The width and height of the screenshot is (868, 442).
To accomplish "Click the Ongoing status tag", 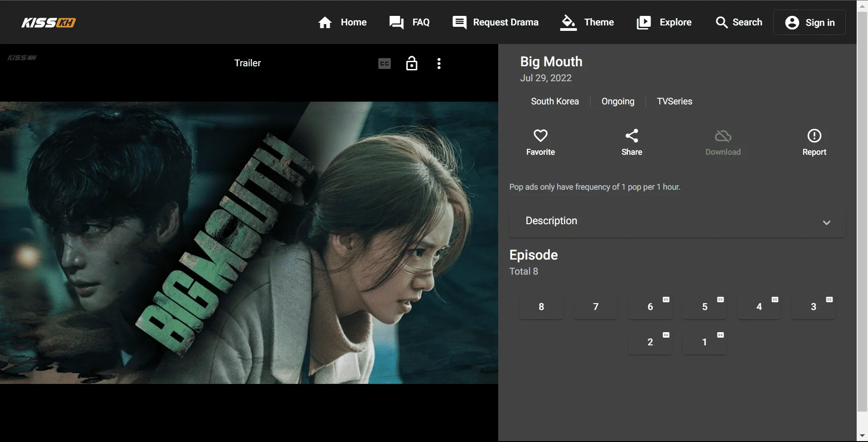I will pyautogui.click(x=618, y=101).
